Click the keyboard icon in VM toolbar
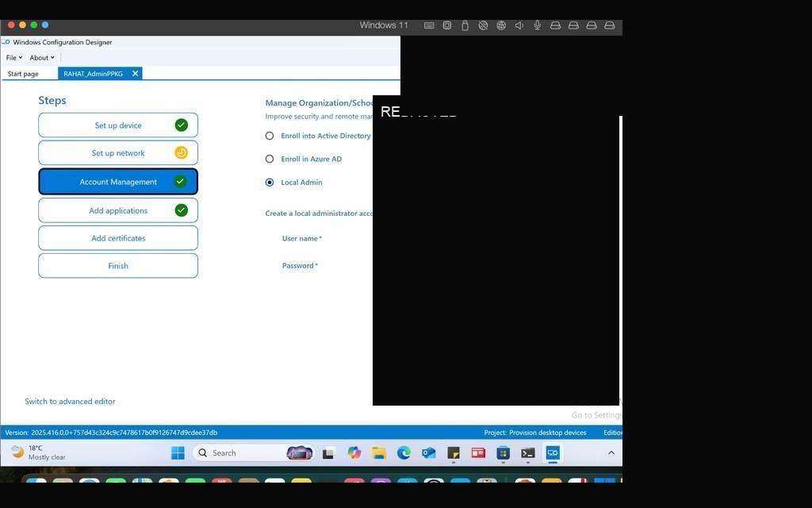The width and height of the screenshot is (812, 508). coord(429,25)
